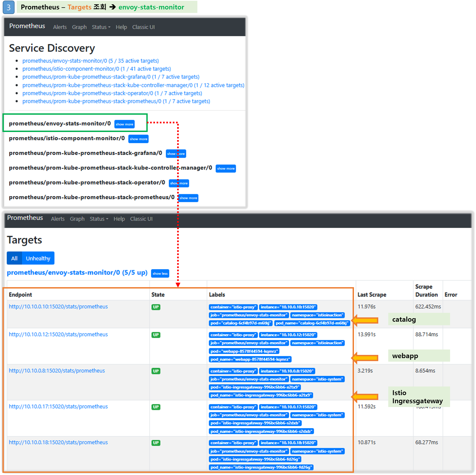
Task: Click namespace="istio-system" label in 10.10.0.8 row
Action: (318, 379)
